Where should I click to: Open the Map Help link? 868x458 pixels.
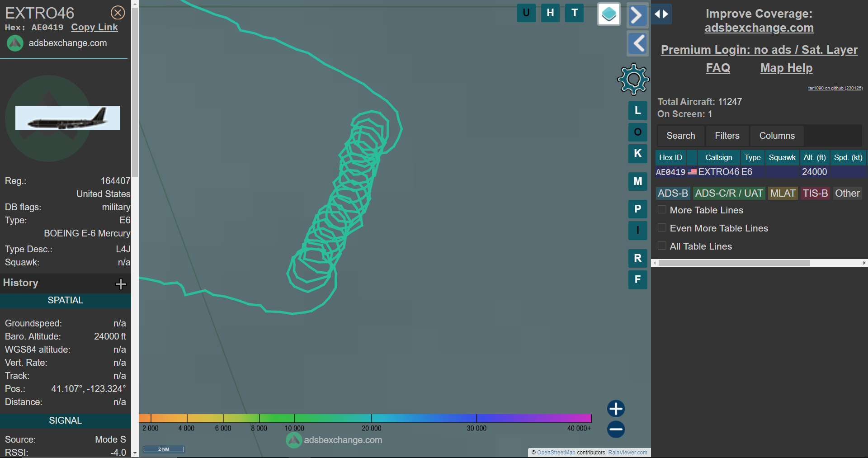(786, 68)
